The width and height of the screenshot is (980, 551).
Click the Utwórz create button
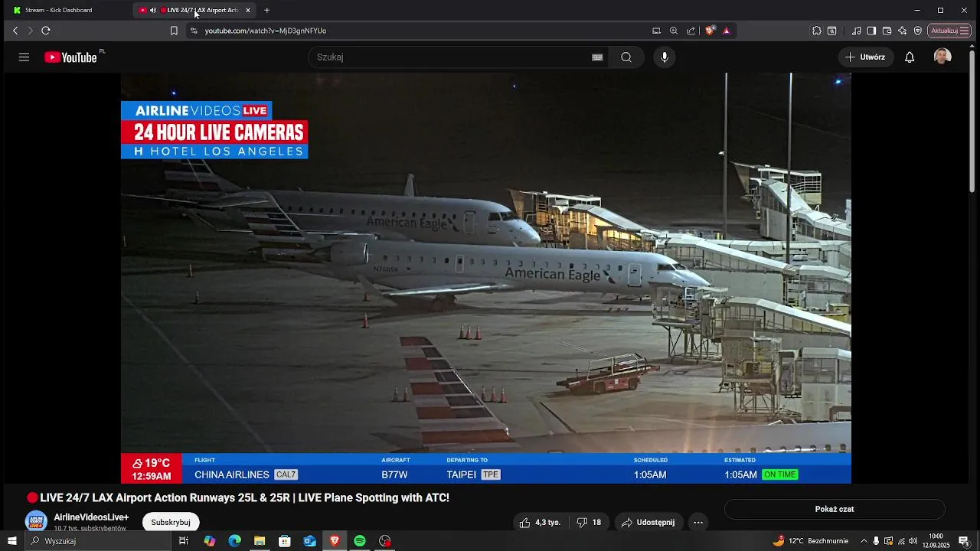(x=865, y=57)
